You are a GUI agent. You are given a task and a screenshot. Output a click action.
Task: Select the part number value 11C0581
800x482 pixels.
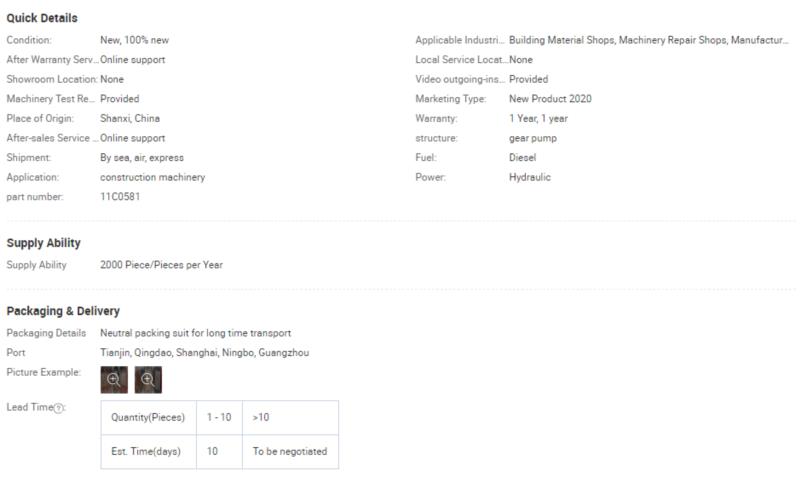(120, 196)
